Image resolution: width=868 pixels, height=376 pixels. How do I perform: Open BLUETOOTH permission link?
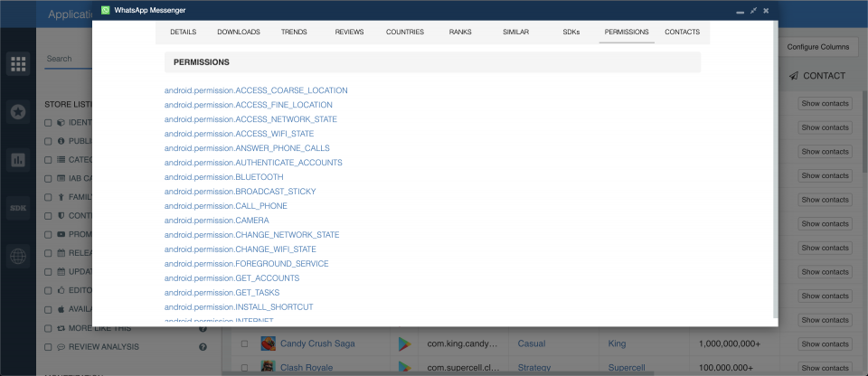click(223, 176)
